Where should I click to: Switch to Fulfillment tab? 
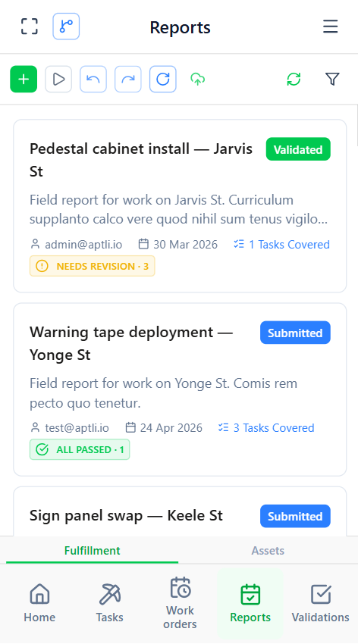(92, 550)
